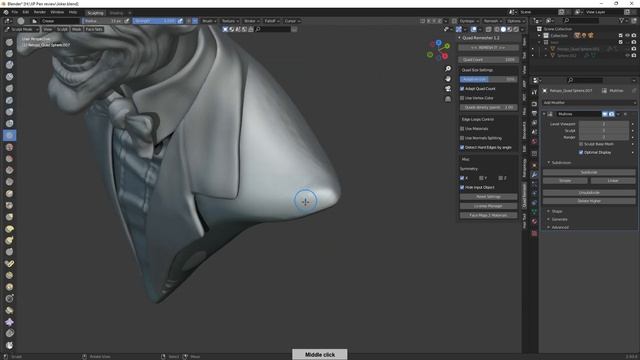The width and height of the screenshot is (640, 360).
Task: Click the License Manager button
Action: point(488,206)
